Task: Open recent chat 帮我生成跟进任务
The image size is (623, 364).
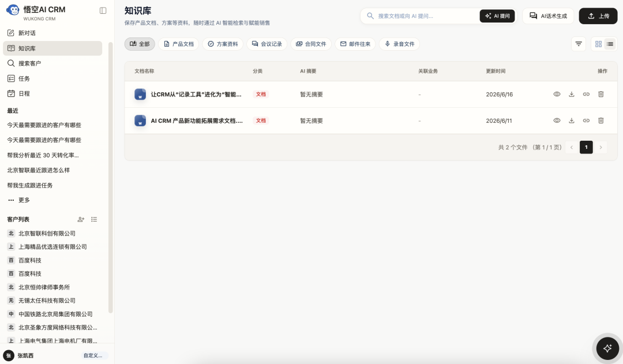Action: click(x=30, y=185)
